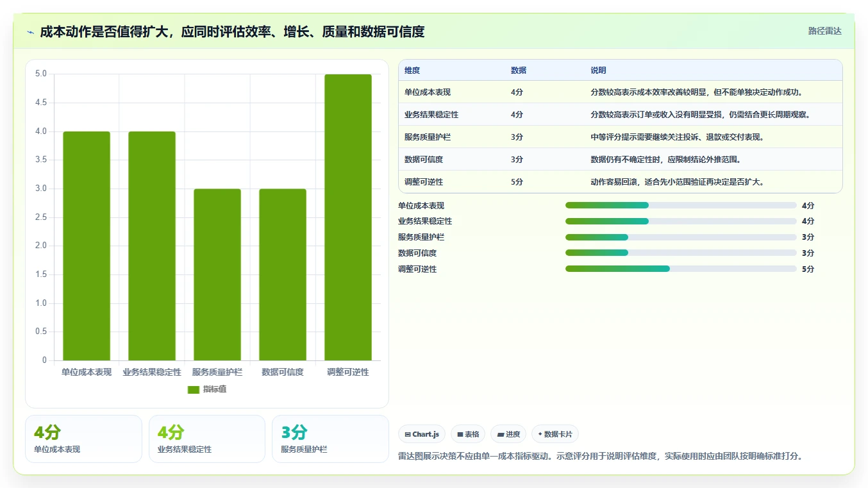Viewport: 868px width, 488px height.
Task: Click the 数据可信度 table row label
Action: (424, 160)
